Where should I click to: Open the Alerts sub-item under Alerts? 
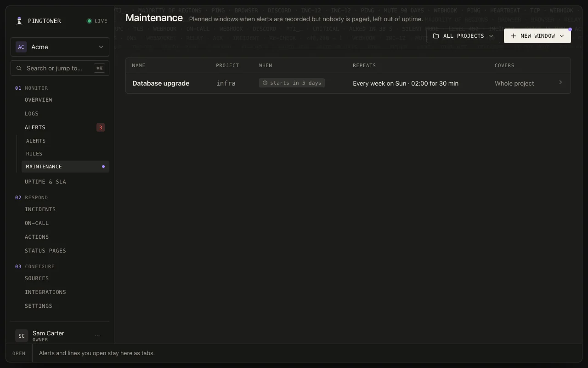click(x=36, y=141)
